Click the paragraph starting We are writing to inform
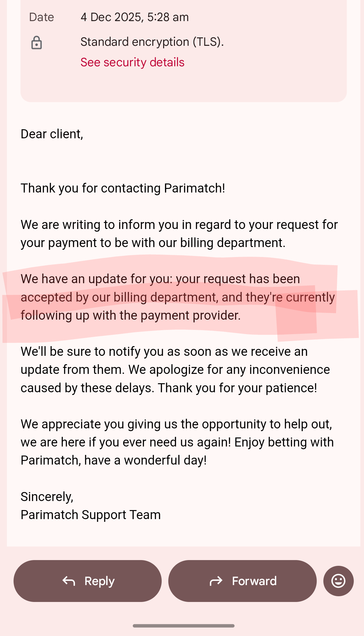This screenshot has width=364, height=636. click(179, 234)
